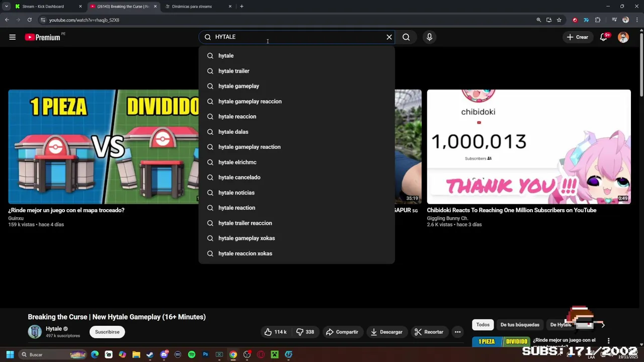Reload the page
The image size is (644, 362).
pos(29,20)
